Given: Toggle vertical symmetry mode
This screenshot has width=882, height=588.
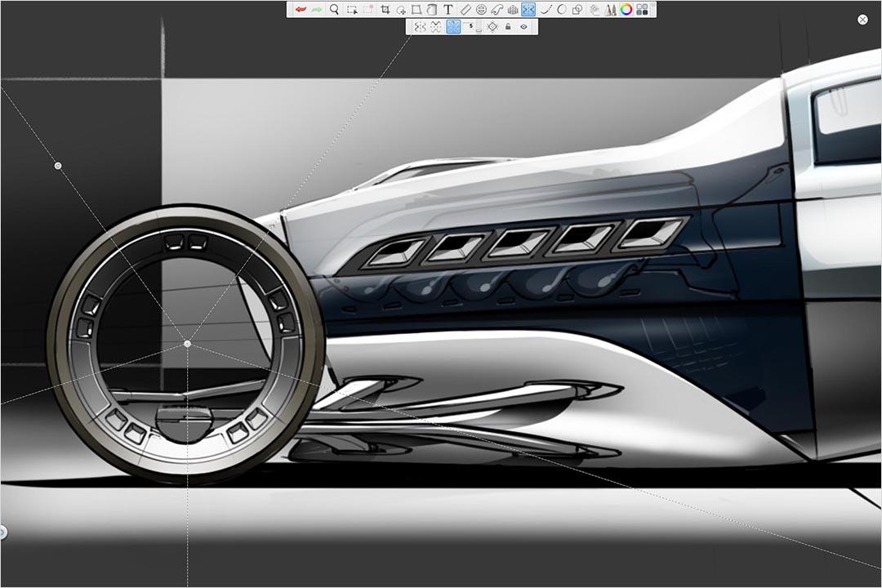Looking at the screenshot, I should [x=421, y=25].
